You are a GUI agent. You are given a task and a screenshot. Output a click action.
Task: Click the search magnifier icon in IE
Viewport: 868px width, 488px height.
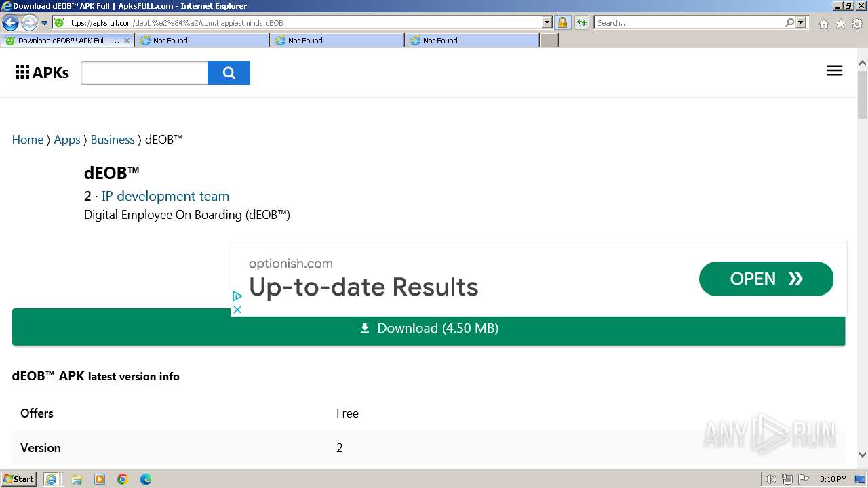(789, 22)
